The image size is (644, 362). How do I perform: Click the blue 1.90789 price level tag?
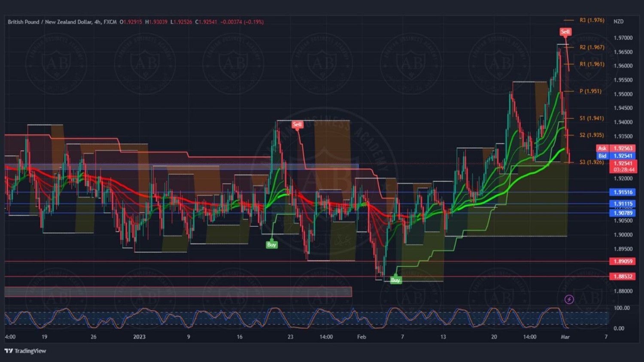point(623,213)
